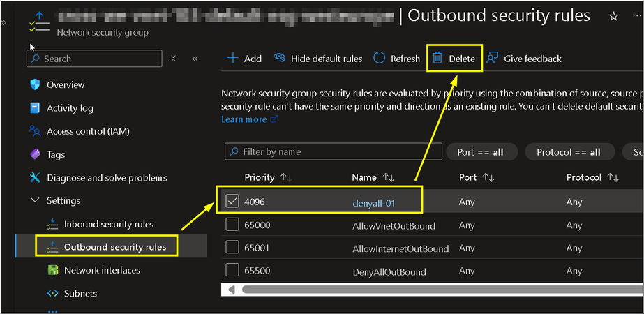The height and width of the screenshot is (314, 644).
Task: Open Access control (IAM) page
Action: [x=89, y=131]
